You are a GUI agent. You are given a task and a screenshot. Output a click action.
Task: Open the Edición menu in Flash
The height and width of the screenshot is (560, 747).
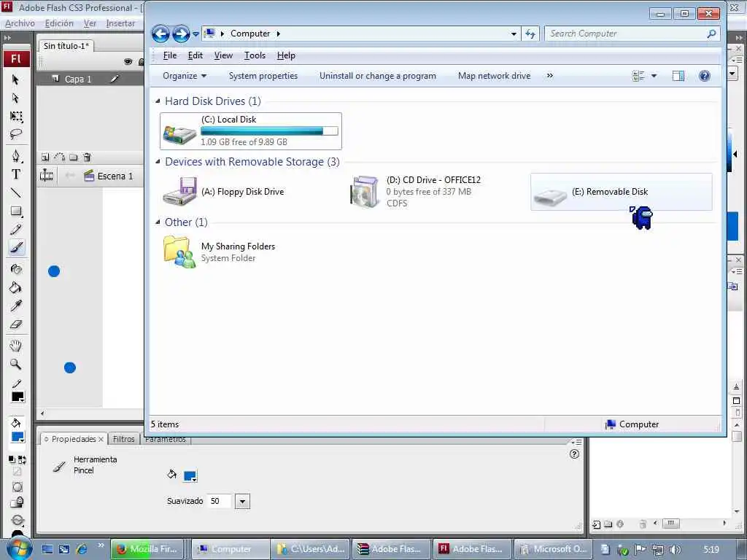point(59,23)
